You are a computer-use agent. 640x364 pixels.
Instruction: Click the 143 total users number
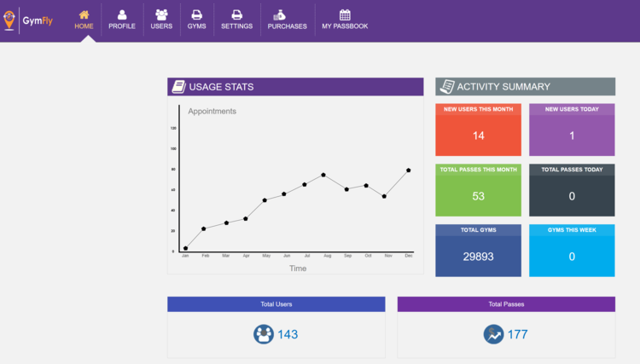click(x=288, y=334)
